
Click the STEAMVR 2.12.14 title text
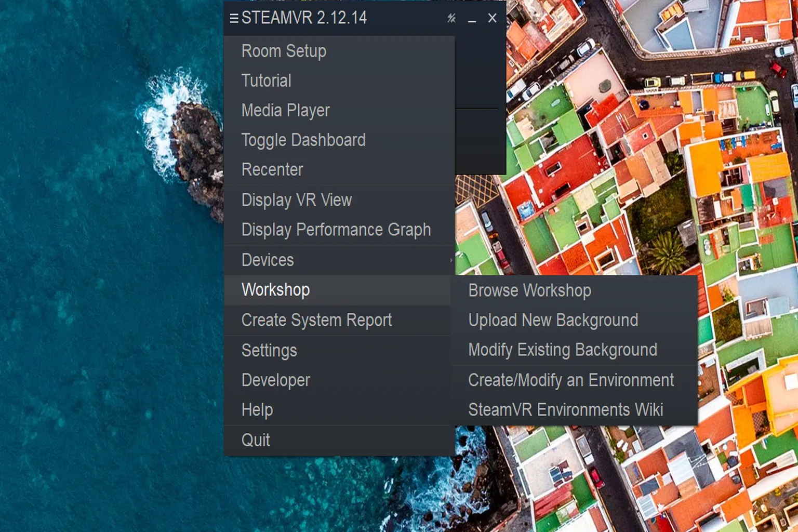pos(304,18)
